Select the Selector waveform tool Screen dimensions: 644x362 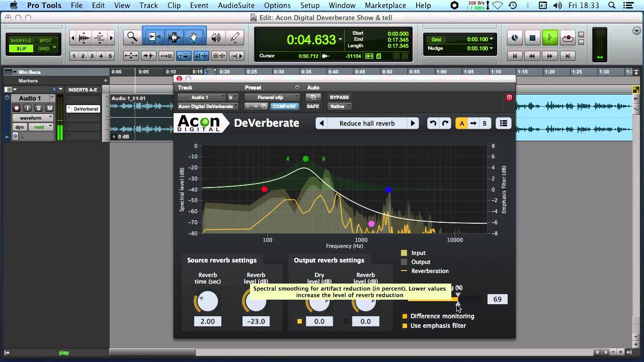tap(175, 37)
